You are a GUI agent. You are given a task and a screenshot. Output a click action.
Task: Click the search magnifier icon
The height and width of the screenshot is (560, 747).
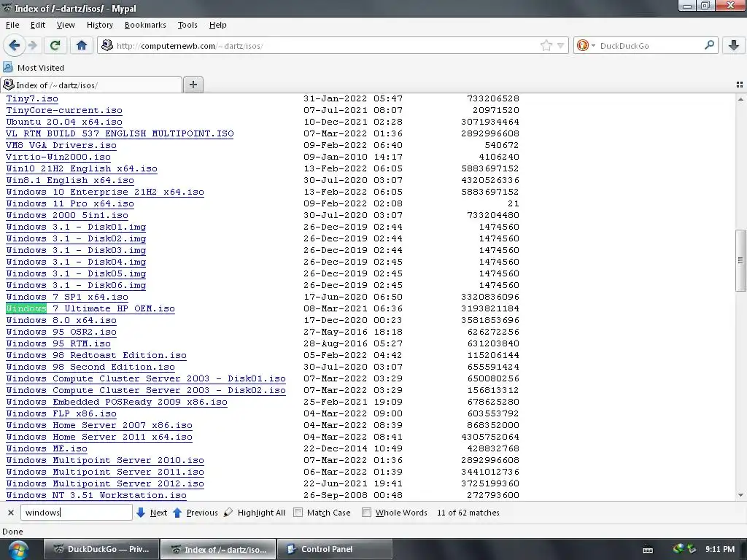709,45
